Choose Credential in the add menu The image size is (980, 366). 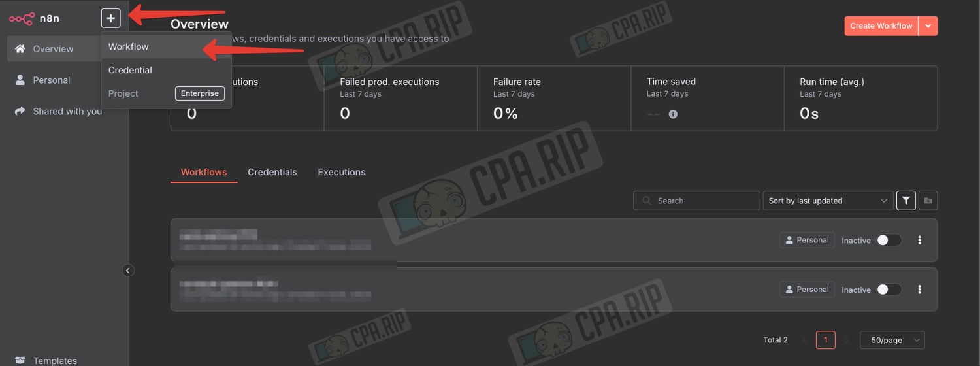click(130, 70)
